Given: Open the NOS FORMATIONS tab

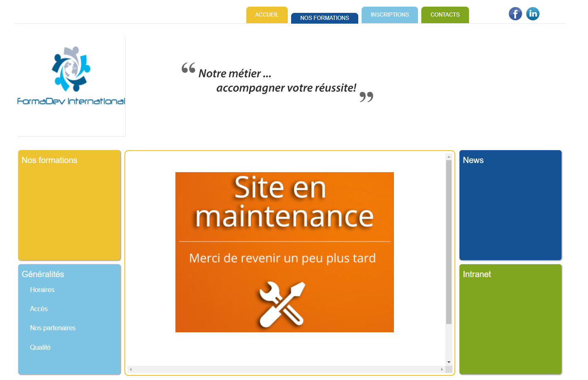Looking at the screenshot, I should (x=324, y=18).
